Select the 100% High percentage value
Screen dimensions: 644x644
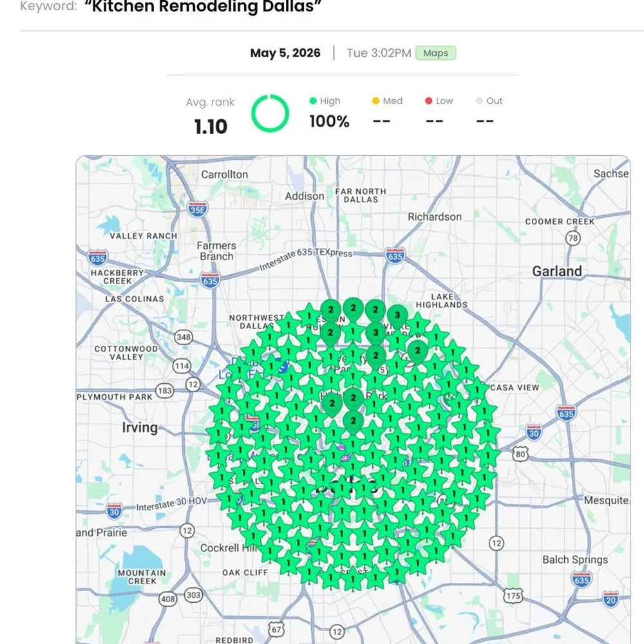329,121
